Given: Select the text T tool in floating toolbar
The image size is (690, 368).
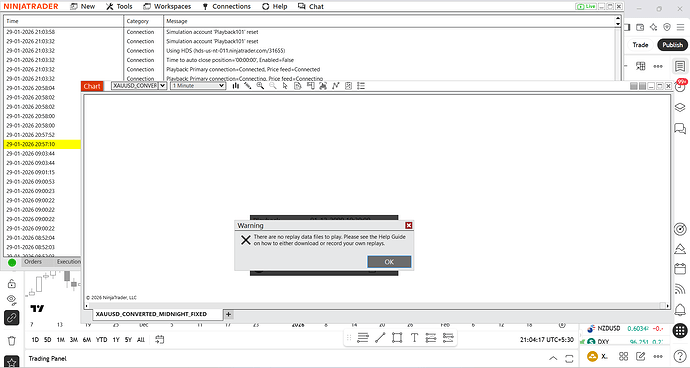Looking at the screenshot, I should (x=414, y=338).
